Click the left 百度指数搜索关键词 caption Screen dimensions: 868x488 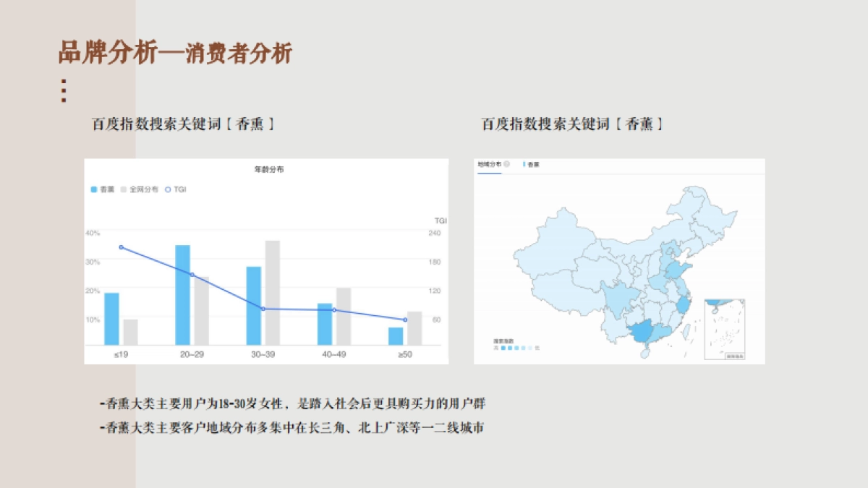coord(182,124)
